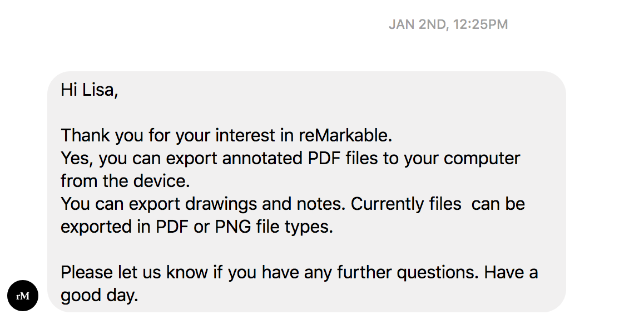Click the phrase "exported in PDF"
644x324 pixels.
coord(125,227)
